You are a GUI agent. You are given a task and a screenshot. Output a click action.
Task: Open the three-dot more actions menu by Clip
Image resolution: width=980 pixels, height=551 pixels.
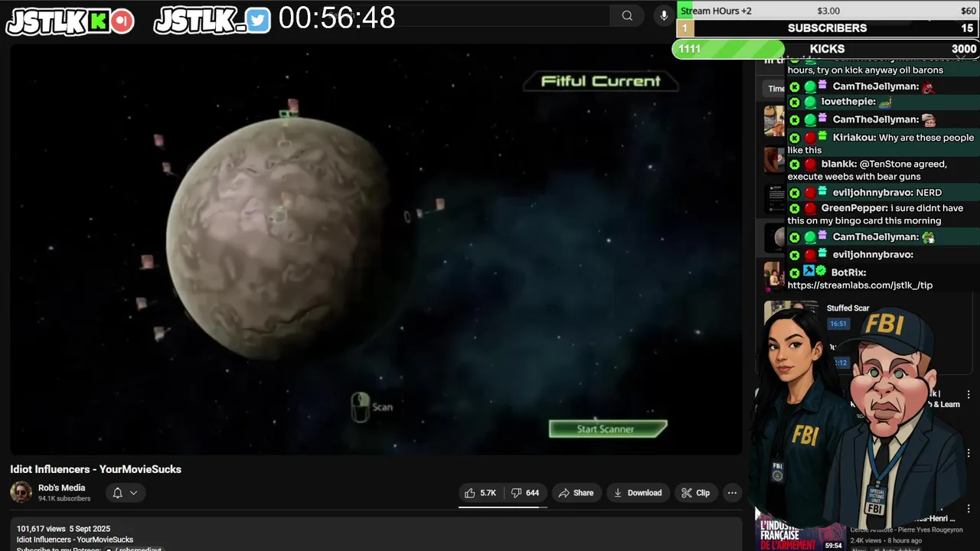coord(732,493)
